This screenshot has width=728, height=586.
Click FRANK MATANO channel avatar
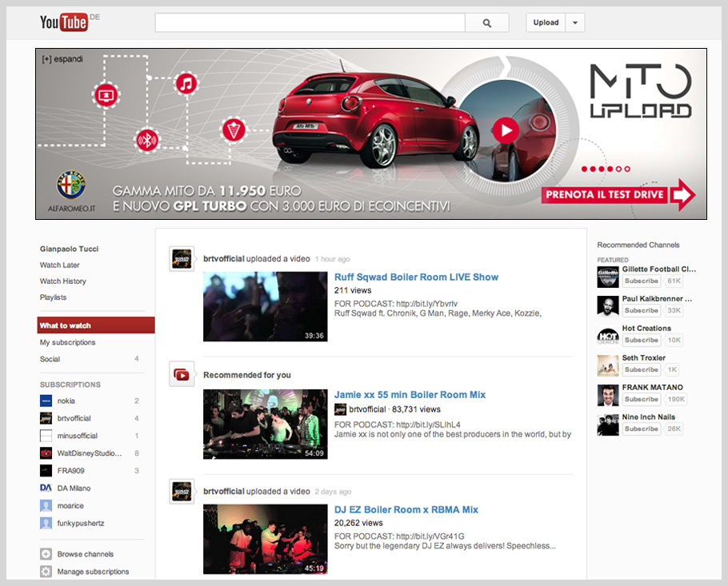click(608, 395)
